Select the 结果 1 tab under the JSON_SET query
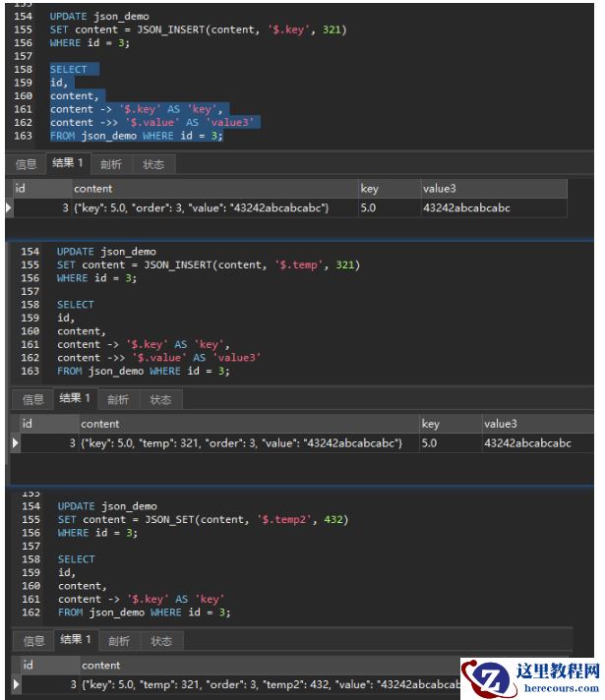Screen dimensions: 605x700 click(x=76, y=640)
